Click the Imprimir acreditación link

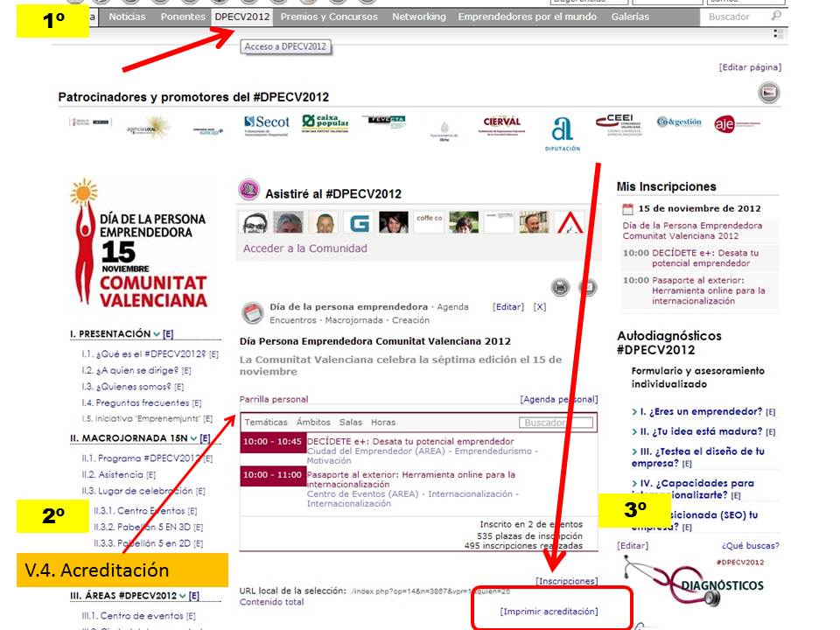point(549,612)
